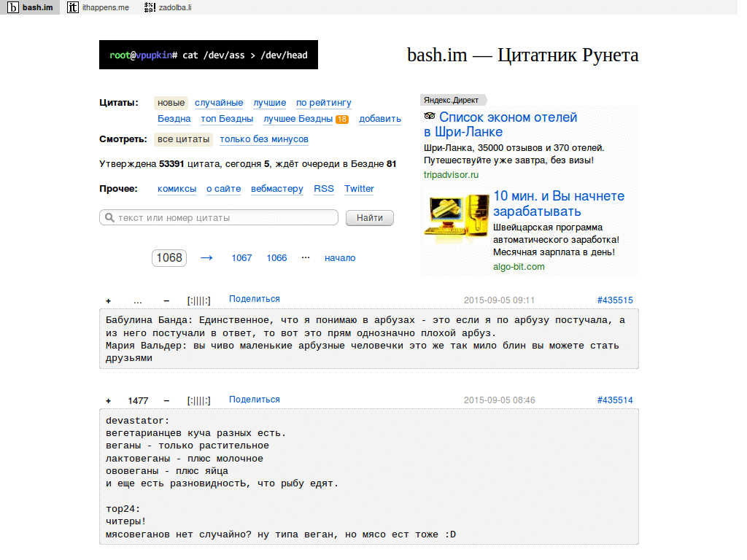
Task: Go to page 1067
Action: (x=241, y=257)
